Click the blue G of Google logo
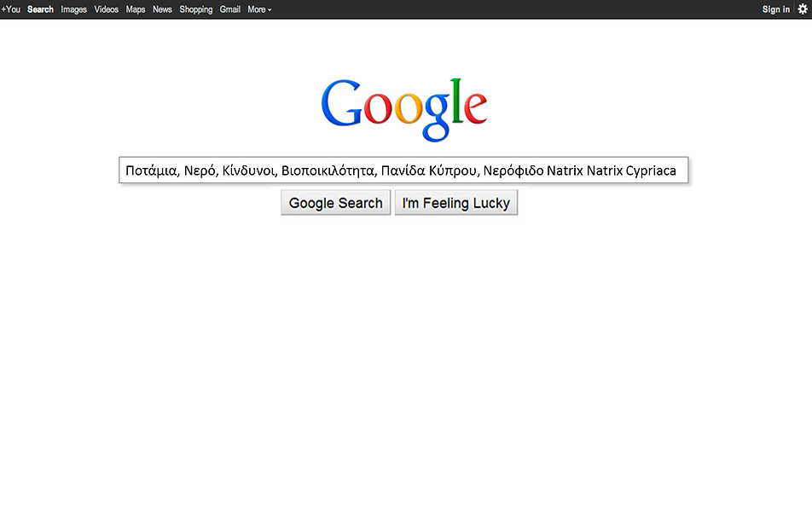This screenshot has height=520, width=812. coord(342,103)
